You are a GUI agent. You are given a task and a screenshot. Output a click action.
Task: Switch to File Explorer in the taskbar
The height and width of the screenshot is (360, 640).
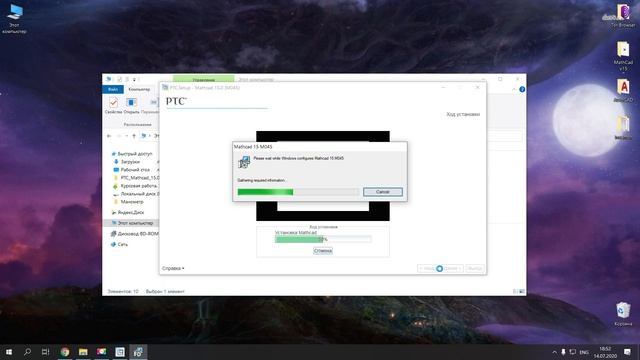[83, 352]
